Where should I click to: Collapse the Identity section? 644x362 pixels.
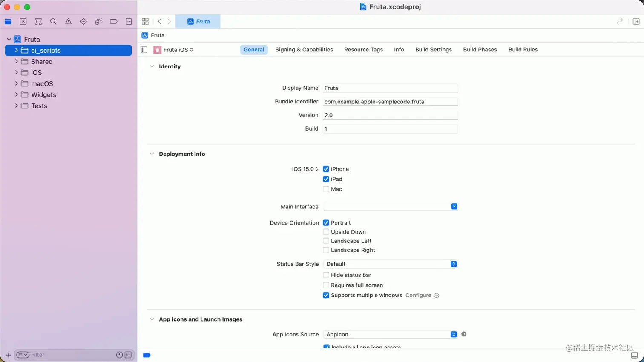point(152,66)
